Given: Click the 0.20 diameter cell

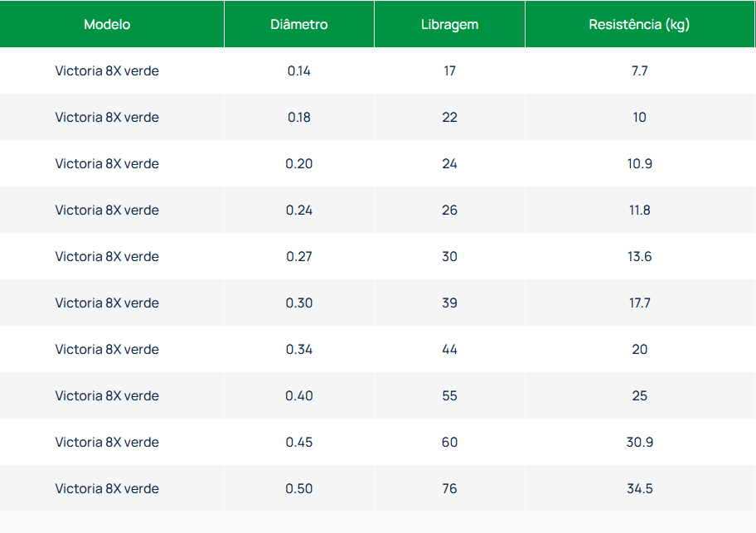Looking at the screenshot, I should [x=299, y=163].
